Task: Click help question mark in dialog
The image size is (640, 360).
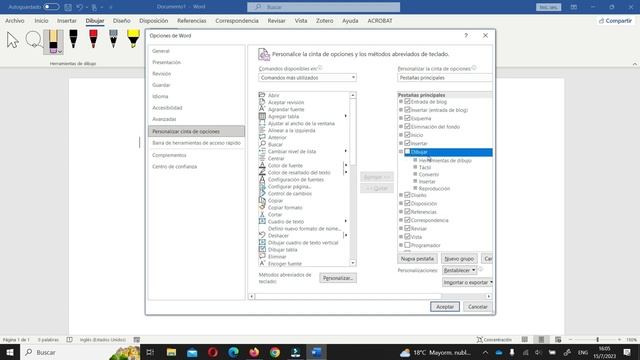Action: click(x=466, y=36)
